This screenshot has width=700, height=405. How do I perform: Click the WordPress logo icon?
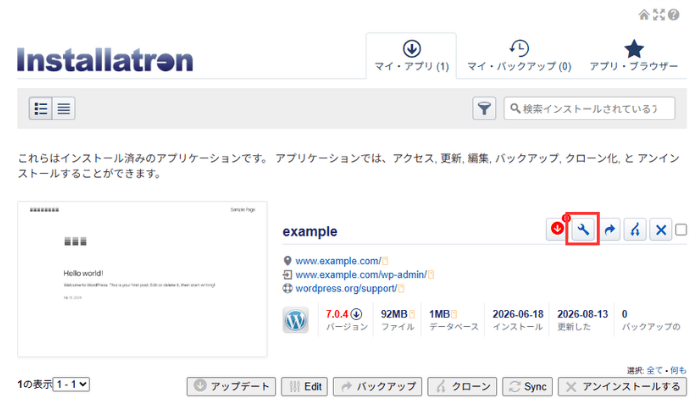click(x=296, y=320)
